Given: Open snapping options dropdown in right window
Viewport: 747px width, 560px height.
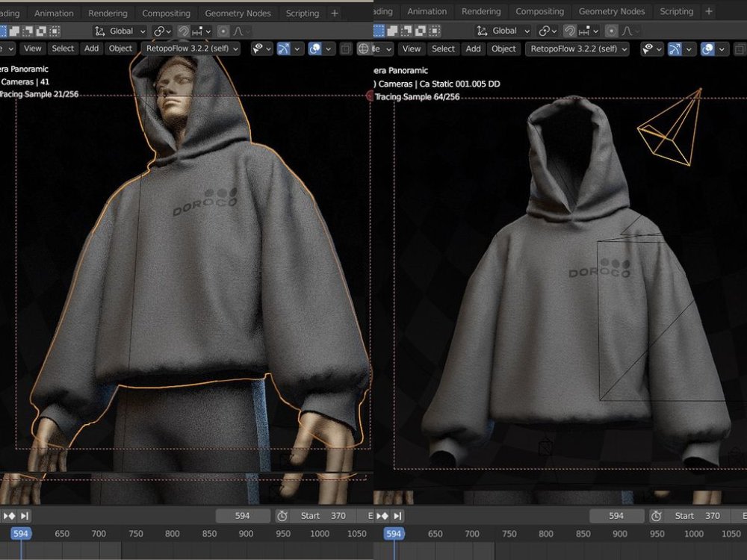Looking at the screenshot, I should click(x=589, y=31).
